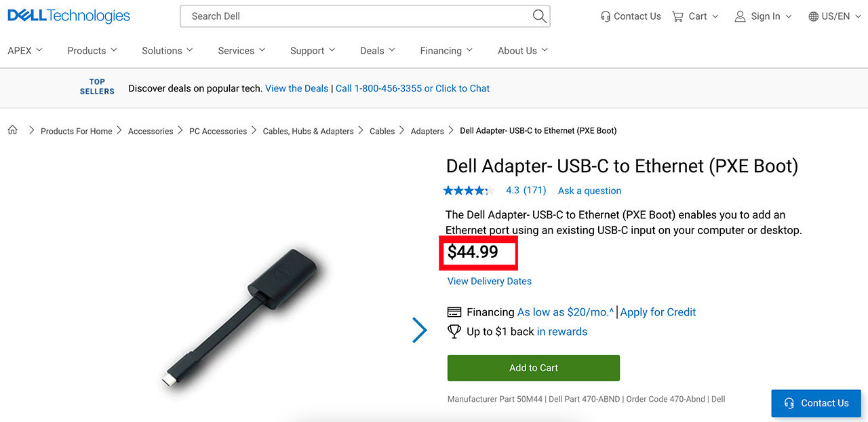
Task: Open the Deals menu
Action: click(x=377, y=51)
